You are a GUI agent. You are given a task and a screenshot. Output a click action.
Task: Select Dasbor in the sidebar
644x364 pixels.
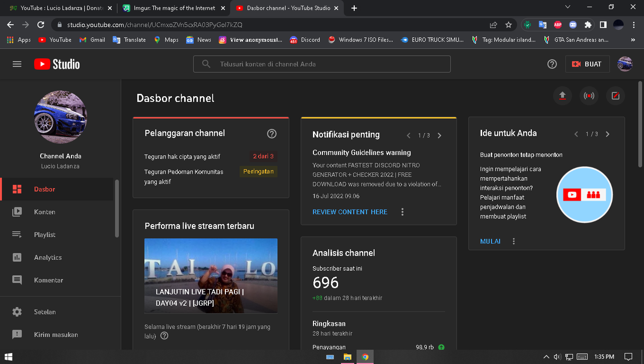56,189
